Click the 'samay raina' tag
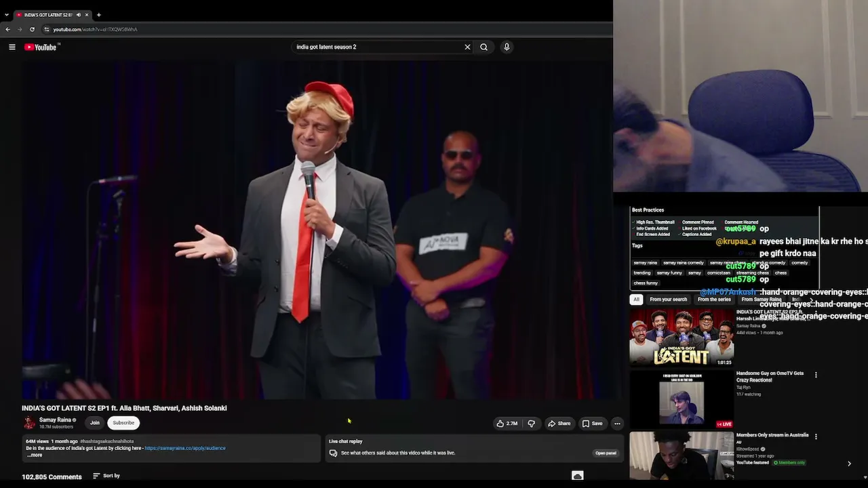Image resolution: width=868 pixels, height=488 pixels. [646, 263]
